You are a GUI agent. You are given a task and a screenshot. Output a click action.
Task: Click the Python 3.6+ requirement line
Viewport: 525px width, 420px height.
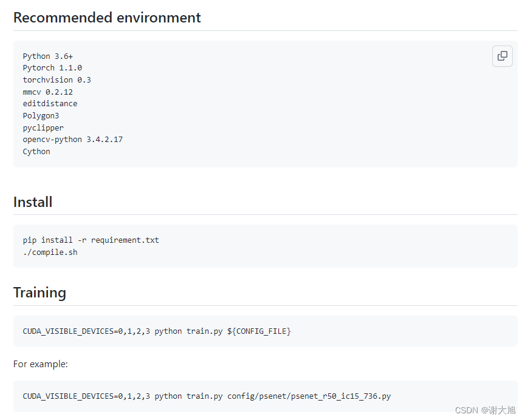click(47, 56)
